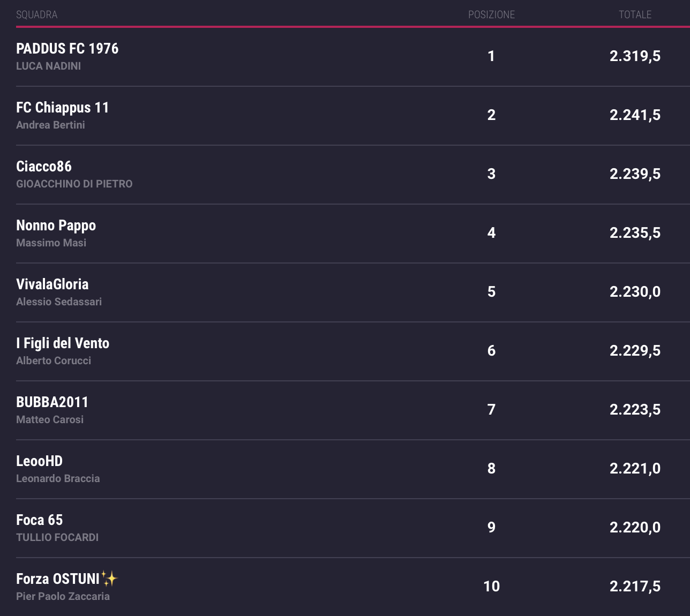Open the Forza OSTUNI team
Screen dimensions: 690x616
tap(58, 579)
